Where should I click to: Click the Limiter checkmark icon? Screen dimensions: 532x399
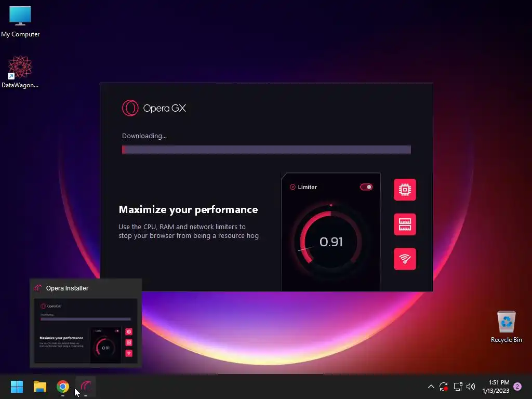[292, 187]
